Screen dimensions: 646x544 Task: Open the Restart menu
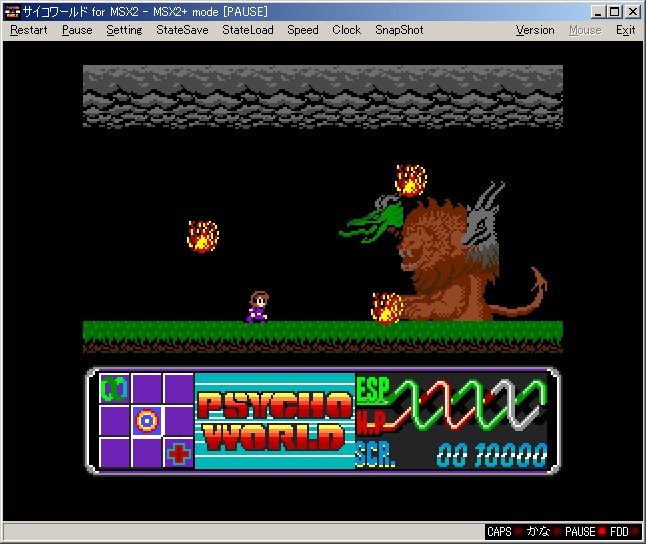click(x=29, y=30)
